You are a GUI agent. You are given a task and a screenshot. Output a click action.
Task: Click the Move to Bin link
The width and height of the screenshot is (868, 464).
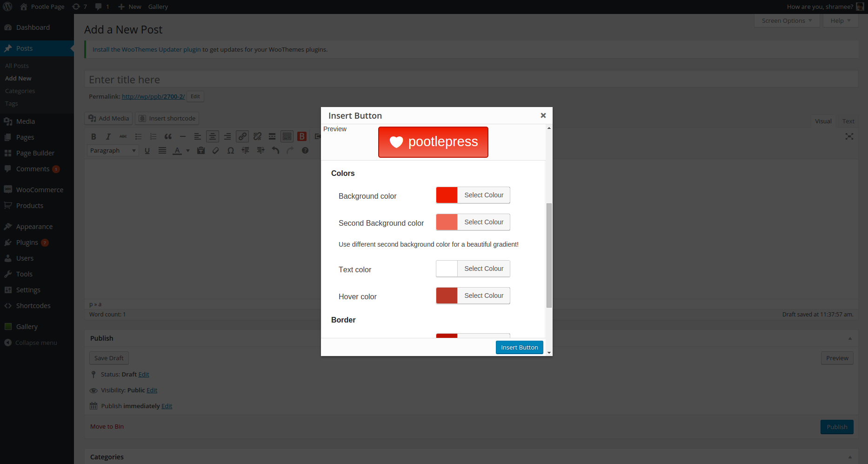(107, 426)
